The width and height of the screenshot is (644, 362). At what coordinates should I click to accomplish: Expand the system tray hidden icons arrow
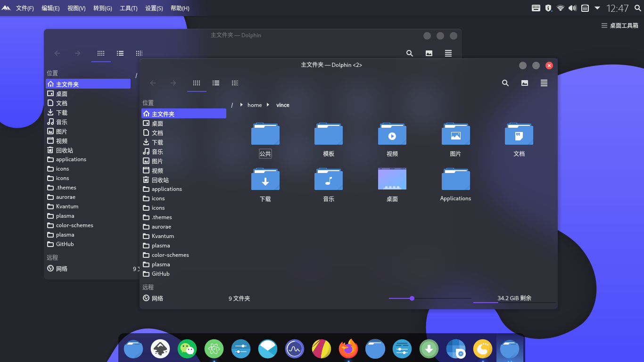point(597,8)
